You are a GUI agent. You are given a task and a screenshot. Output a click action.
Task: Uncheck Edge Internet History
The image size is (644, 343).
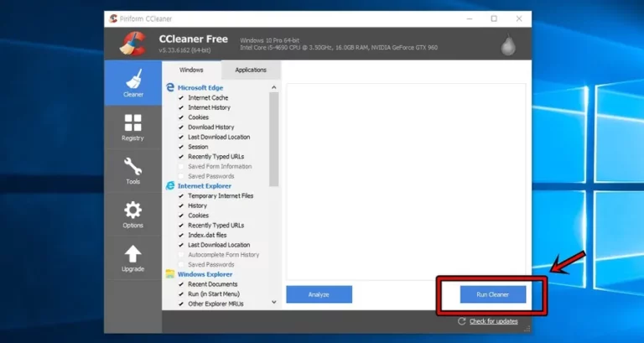coord(181,107)
